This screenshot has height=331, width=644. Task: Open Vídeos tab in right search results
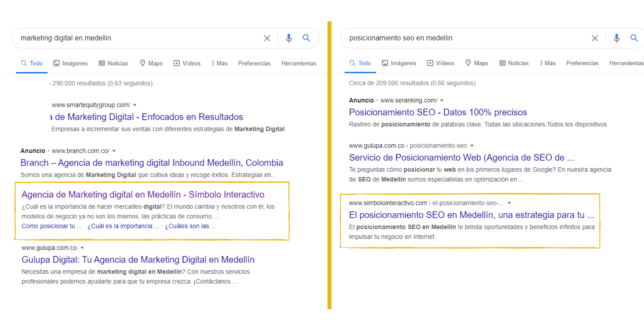point(441,63)
